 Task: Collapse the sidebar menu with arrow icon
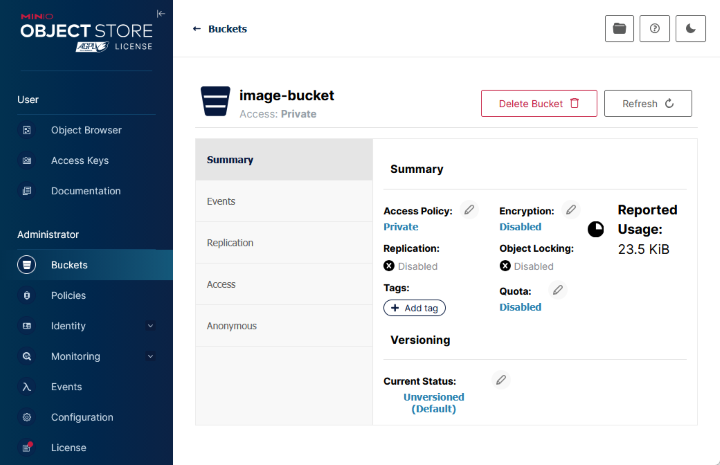point(161,13)
